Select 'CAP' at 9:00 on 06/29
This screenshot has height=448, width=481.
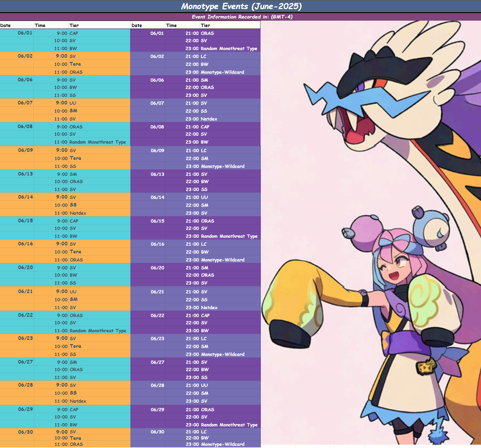[74, 410]
